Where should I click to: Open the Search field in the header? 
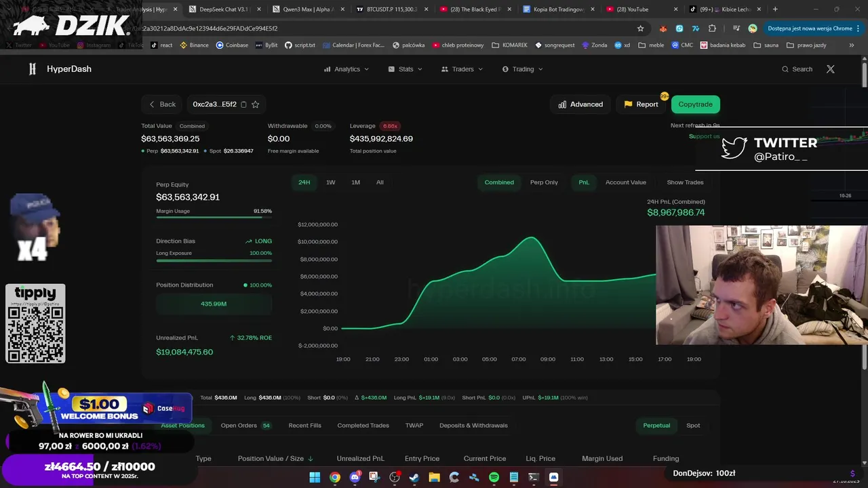pos(797,69)
